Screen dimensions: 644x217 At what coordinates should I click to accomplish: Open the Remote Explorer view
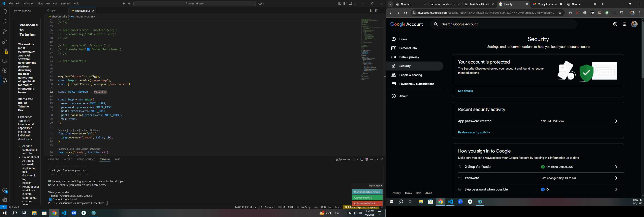(x=5, y=61)
